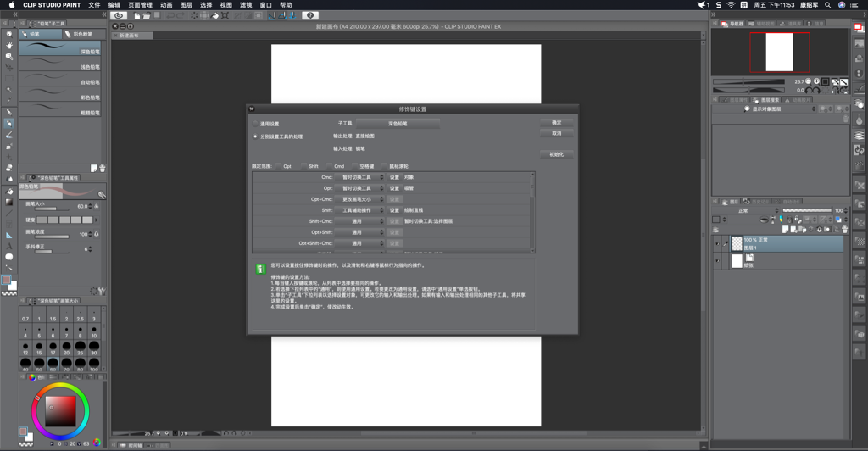
Task: Select the 浅色铅笔 sub tool brush
Action: tap(59, 66)
